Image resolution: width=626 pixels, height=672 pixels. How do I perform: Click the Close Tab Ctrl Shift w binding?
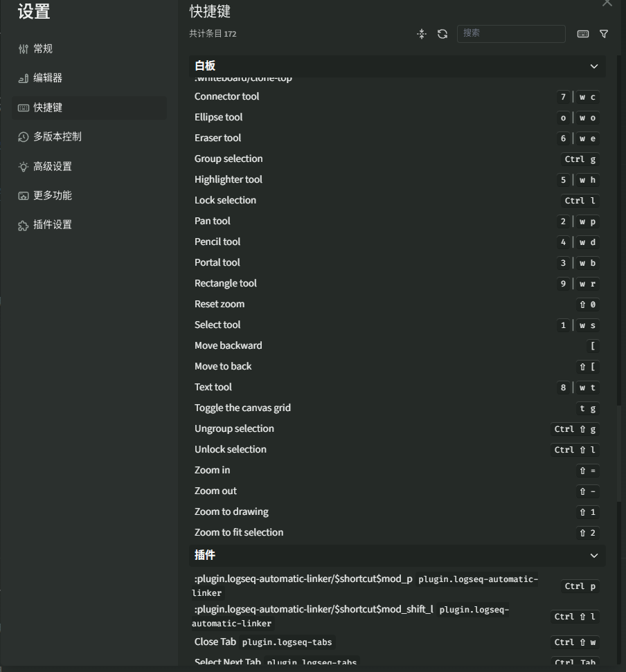(575, 642)
